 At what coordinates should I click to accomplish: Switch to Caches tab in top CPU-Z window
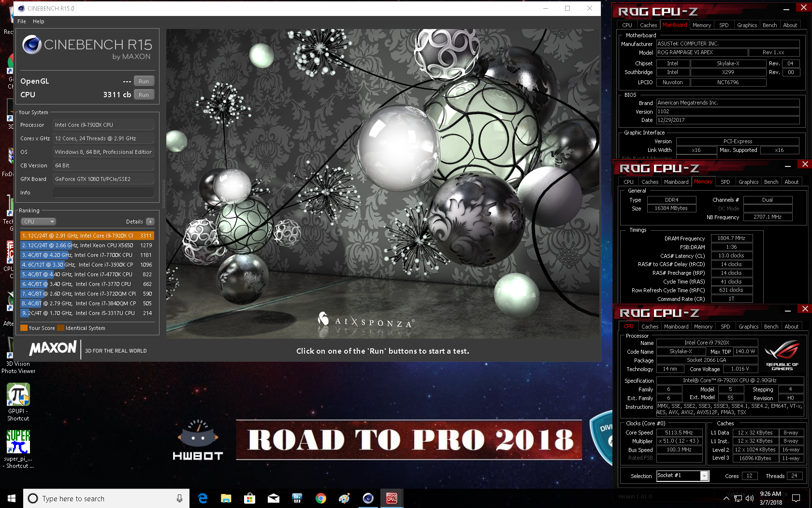(648, 25)
